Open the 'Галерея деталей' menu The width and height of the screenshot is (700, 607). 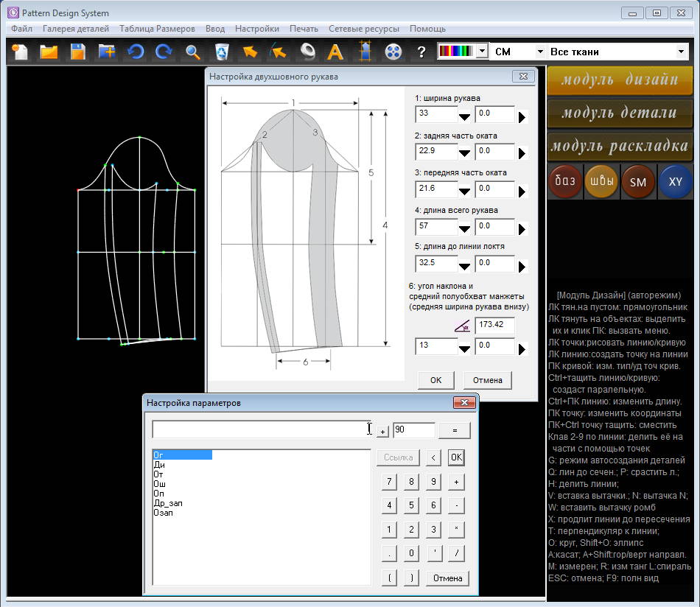click(76, 29)
